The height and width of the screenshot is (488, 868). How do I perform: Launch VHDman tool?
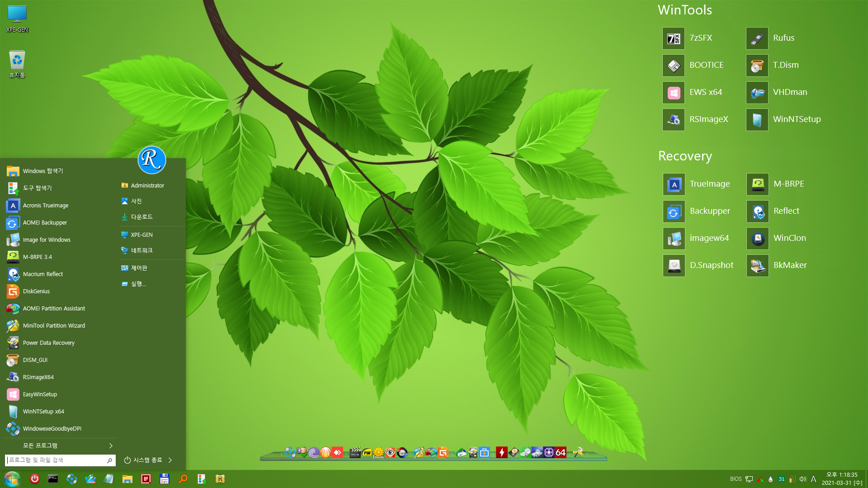point(757,93)
